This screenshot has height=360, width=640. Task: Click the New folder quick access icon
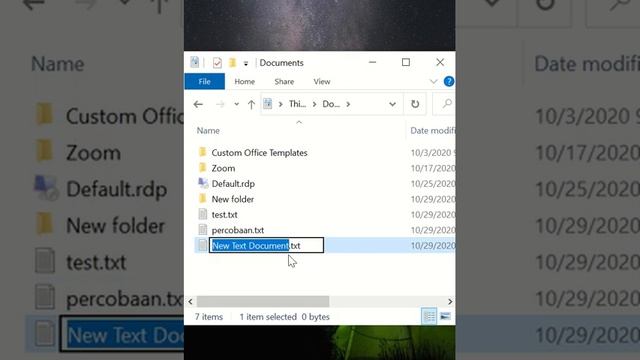[x=232, y=62]
